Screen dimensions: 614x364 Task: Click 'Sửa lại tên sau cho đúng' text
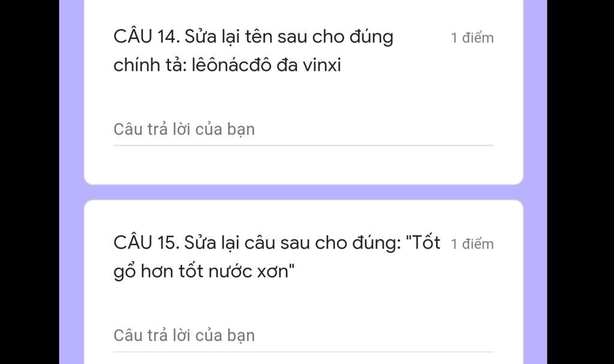(289, 37)
